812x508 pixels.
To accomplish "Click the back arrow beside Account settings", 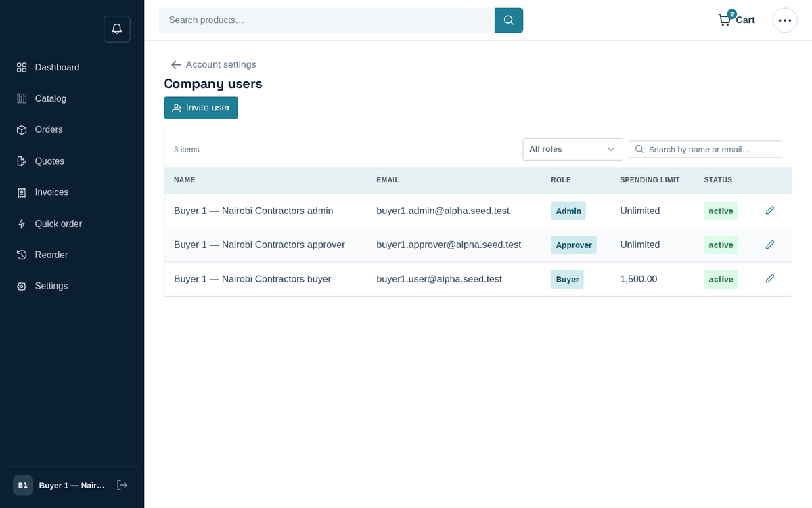I will (176, 65).
